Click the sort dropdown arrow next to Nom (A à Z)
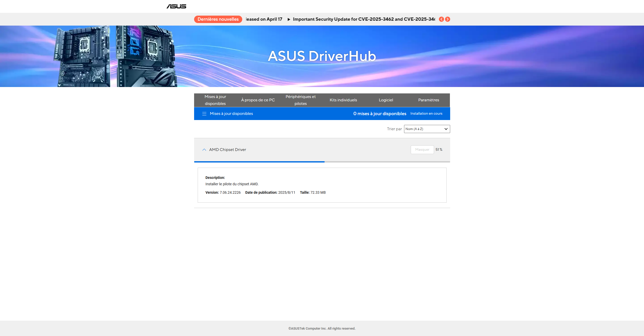Image resolution: width=644 pixels, height=336 pixels. click(x=446, y=129)
